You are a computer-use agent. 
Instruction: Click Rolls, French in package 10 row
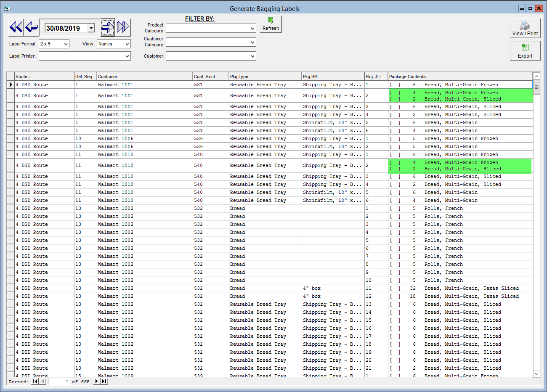click(x=443, y=280)
